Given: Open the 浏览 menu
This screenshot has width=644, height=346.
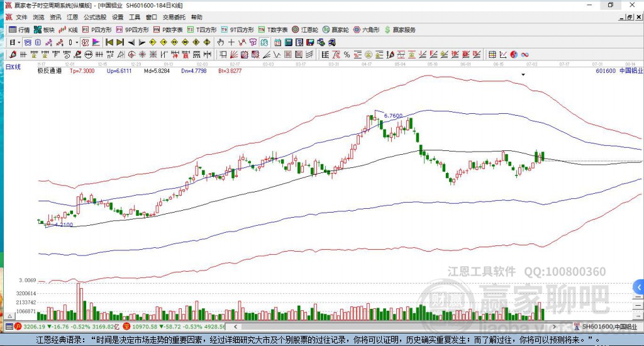Looking at the screenshot, I should pyautogui.click(x=38, y=17).
